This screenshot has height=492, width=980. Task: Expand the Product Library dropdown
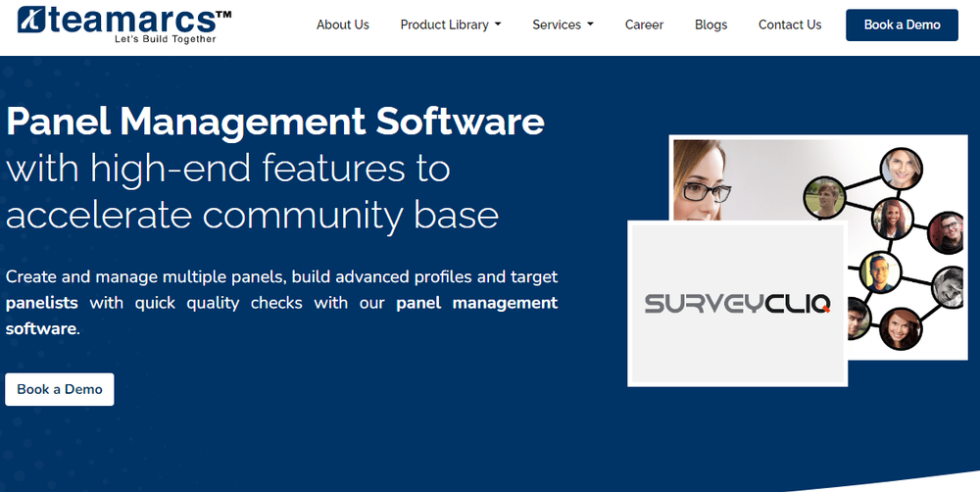tap(451, 25)
